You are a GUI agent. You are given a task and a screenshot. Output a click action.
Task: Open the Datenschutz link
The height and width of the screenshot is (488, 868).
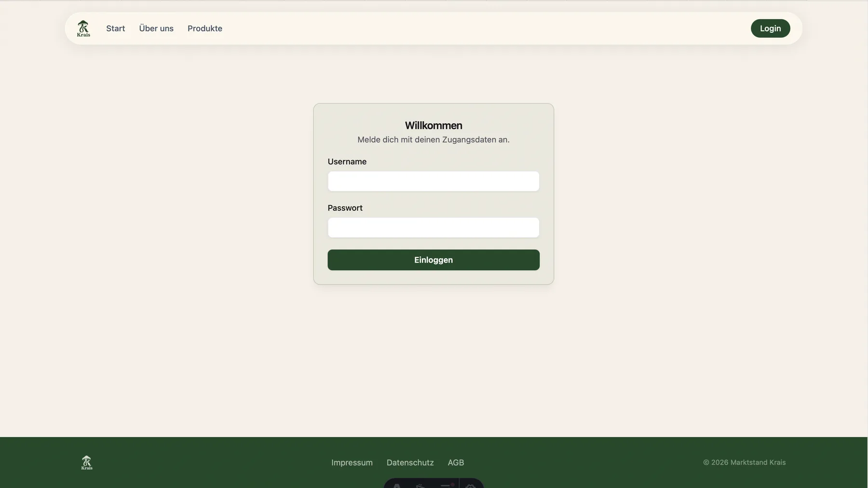pyautogui.click(x=410, y=462)
